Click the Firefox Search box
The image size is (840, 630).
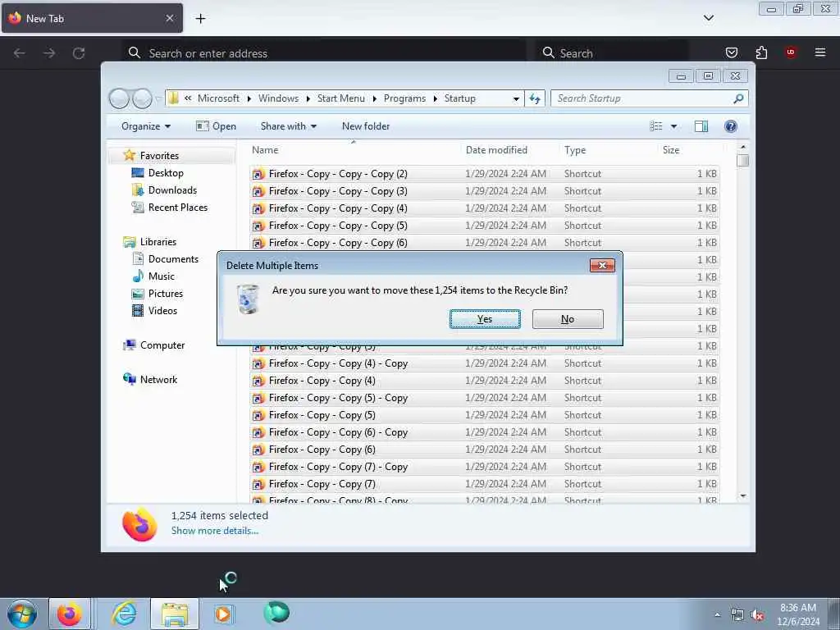[x=612, y=53]
